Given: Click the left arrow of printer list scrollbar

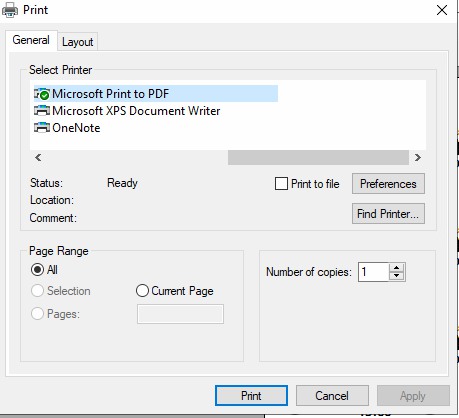Looking at the screenshot, I should point(38,157).
